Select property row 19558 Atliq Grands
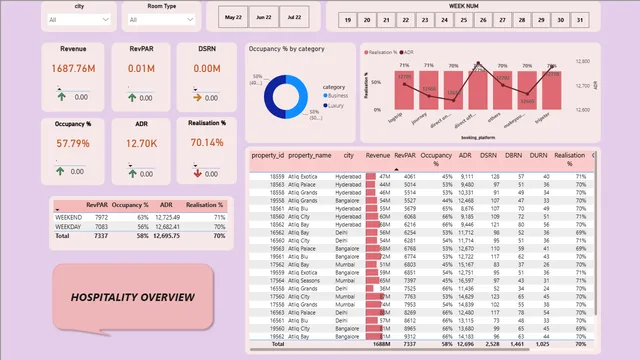 [x=422, y=200]
